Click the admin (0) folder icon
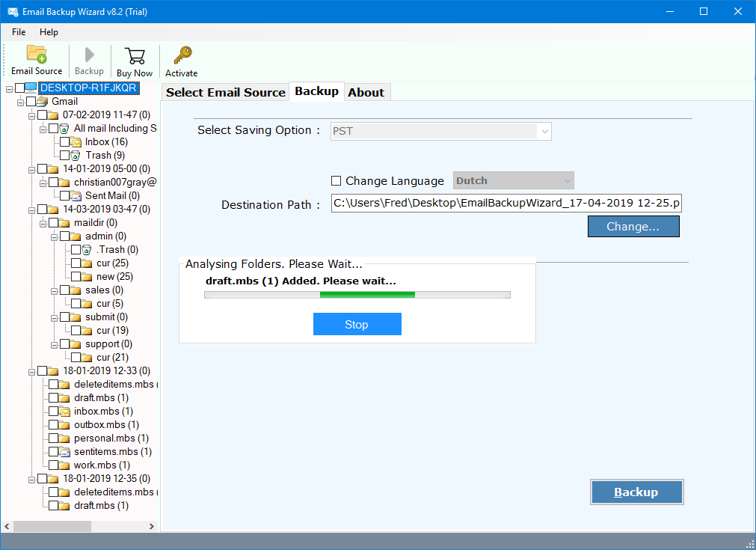The width and height of the screenshot is (756, 550). [x=76, y=236]
